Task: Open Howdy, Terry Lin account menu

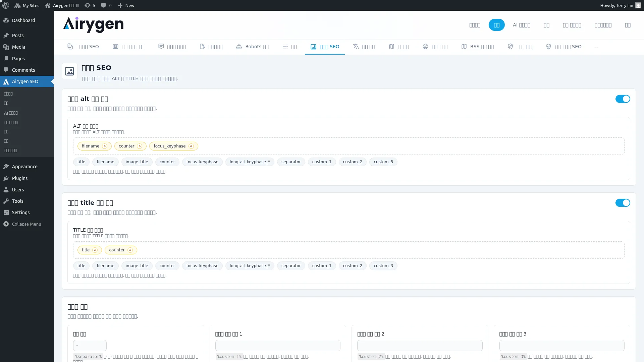Action: (x=621, y=5)
